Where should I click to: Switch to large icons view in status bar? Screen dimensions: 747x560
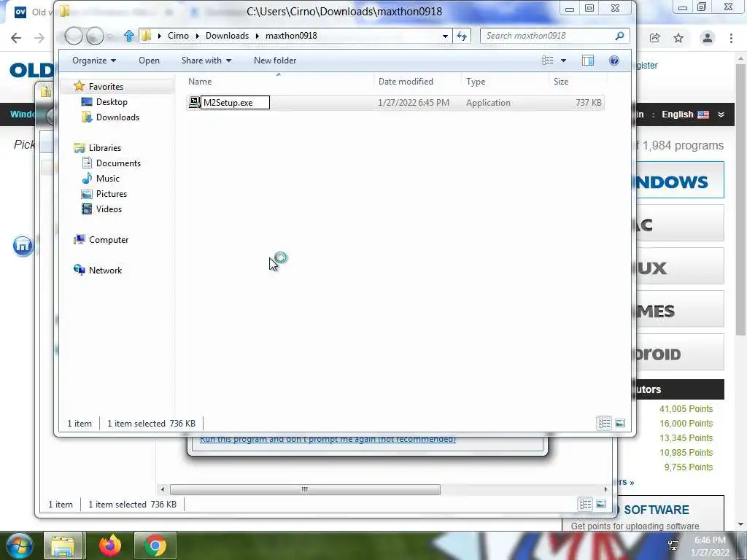620,423
